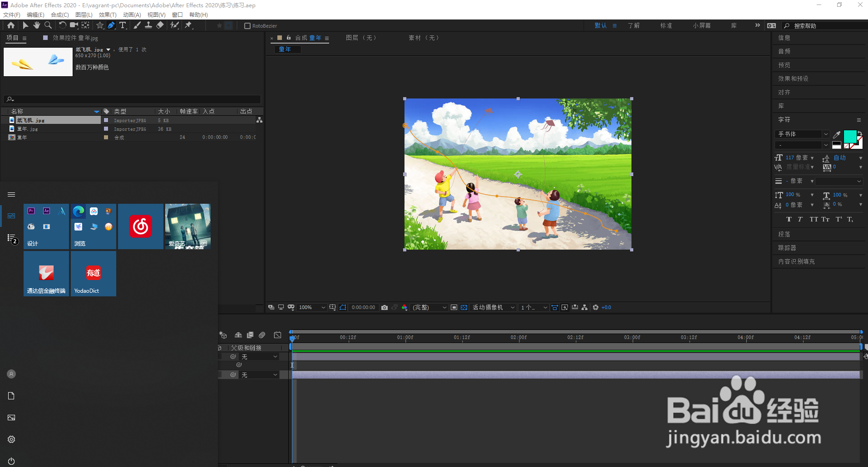This screenshot has height=467, width=868.
Task: Open the (完整) resolution dropdown
Action: tap(429, 307)
